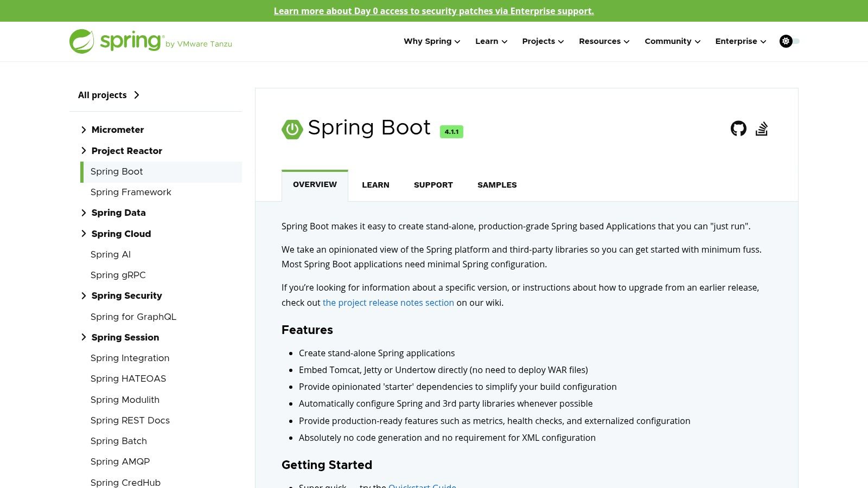Screen dimensions: 868x488
Task: Open the Learn dropdown in top navigation
Action: [491, 41]
